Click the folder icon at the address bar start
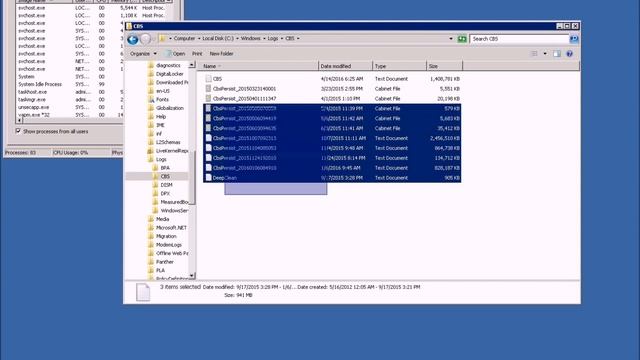 pyautogui.click(x=162, y=38)
